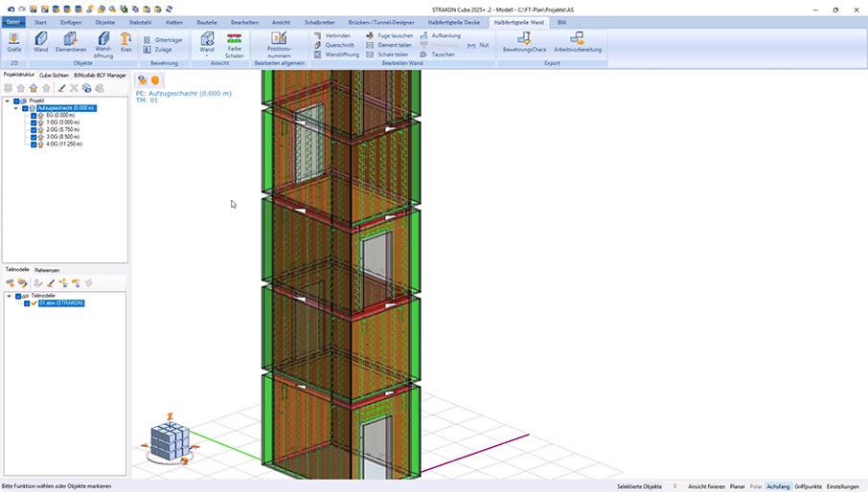Open the Wandöffnung tool
Viewport: 868px width, 492px height.
pos(103,42)
